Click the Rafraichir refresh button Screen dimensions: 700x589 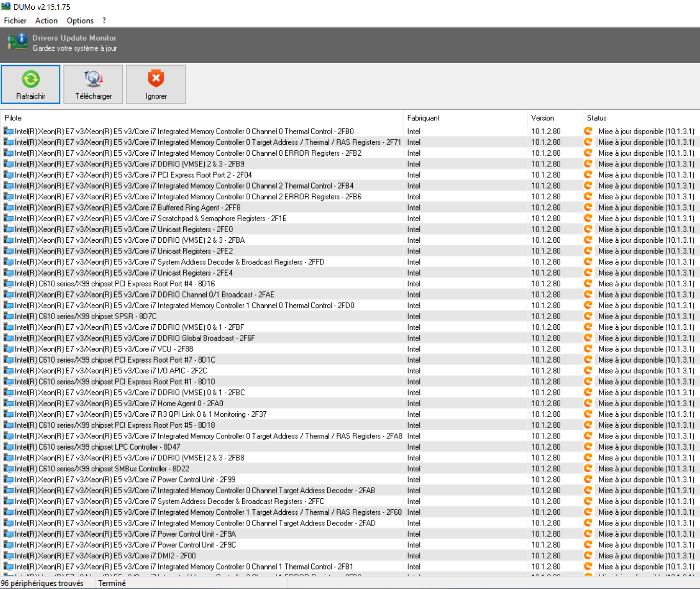[x=31, y=85]
